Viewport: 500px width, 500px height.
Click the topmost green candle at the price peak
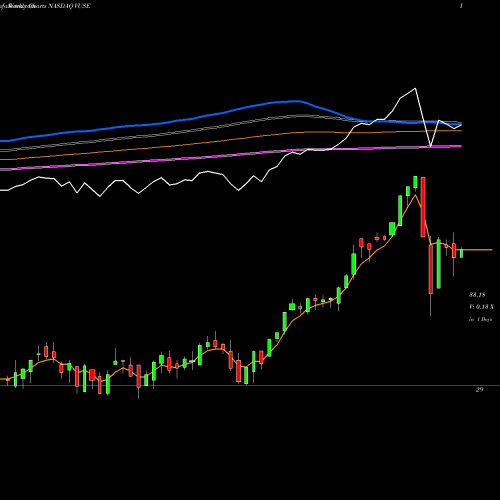point(415,182)
